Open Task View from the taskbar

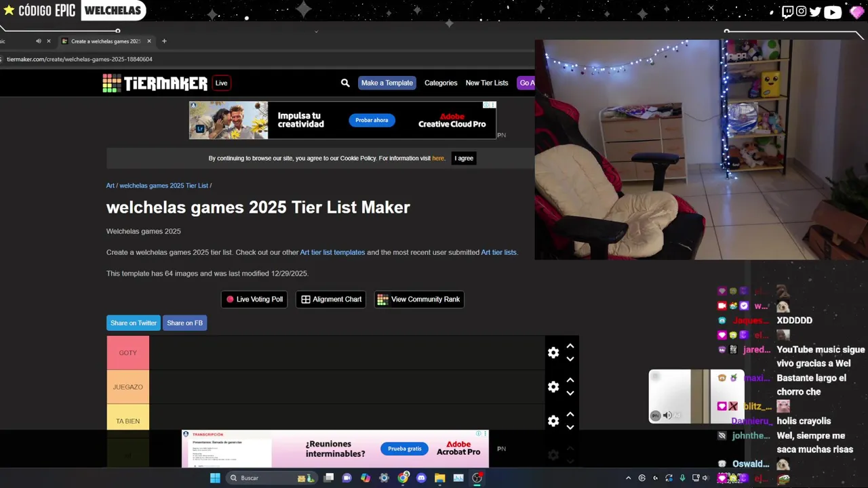(x=329, y=478)
